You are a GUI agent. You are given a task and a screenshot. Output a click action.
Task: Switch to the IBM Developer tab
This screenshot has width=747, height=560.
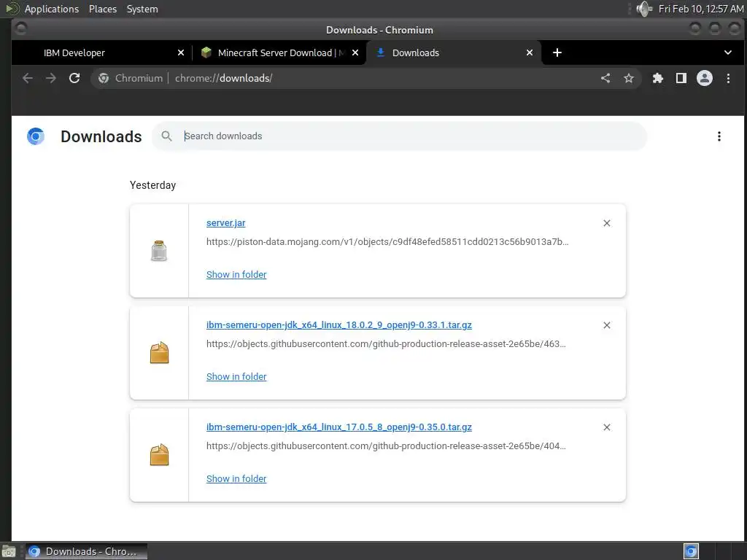click(x=101, y=52)
